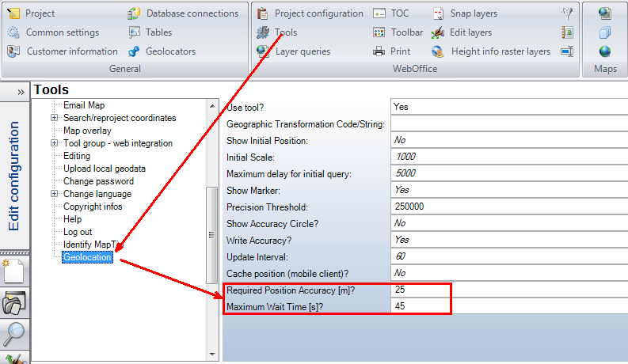
Task: Select Log out tree item
Action: coord(78,232)
